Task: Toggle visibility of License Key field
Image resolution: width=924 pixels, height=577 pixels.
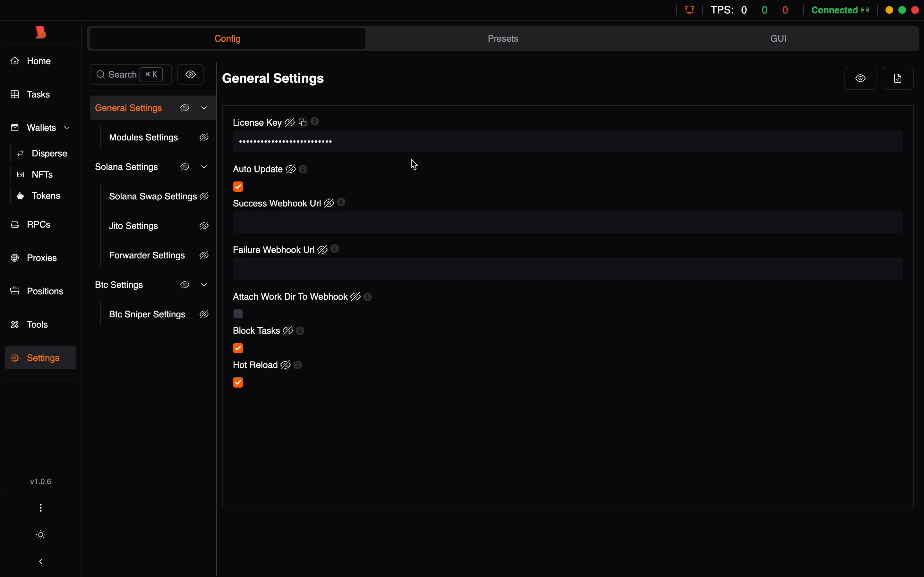Action: pyautogui.click(x=290, y=122)
